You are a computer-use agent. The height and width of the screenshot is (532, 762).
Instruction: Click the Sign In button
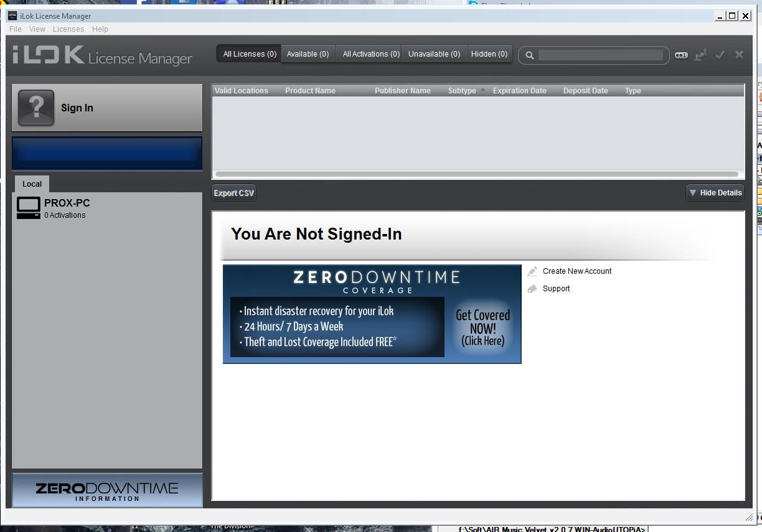107,108
